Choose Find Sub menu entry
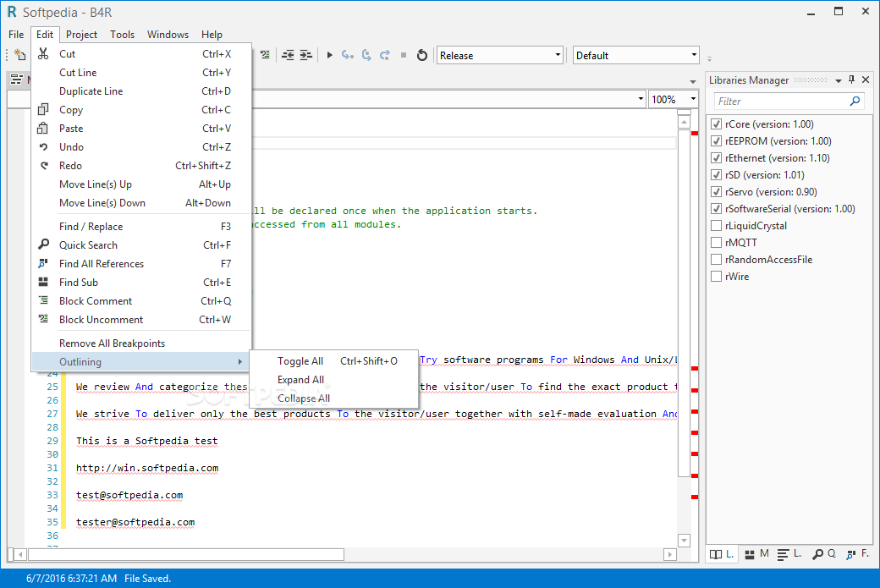The width and height of the screenshot is (880, 588). click(x=141, y=283)
